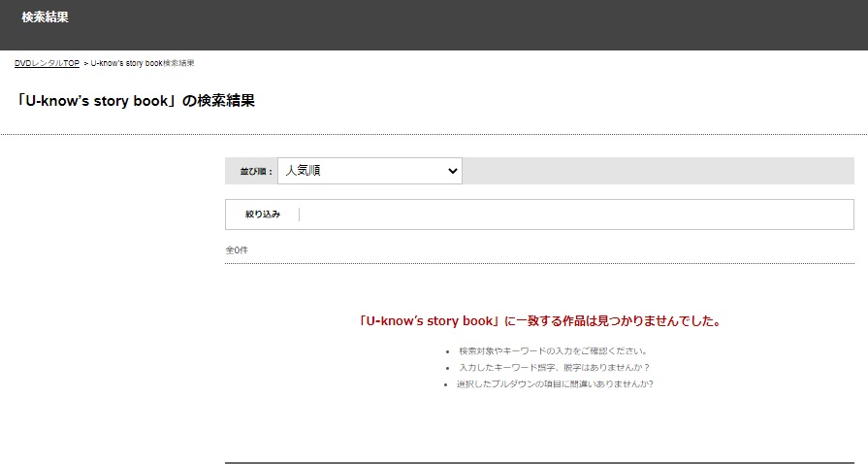Image resolution: width=868 pixels, height=464 pixels.
Task: Click the 並び順 label
Action: tap(256, 172)
